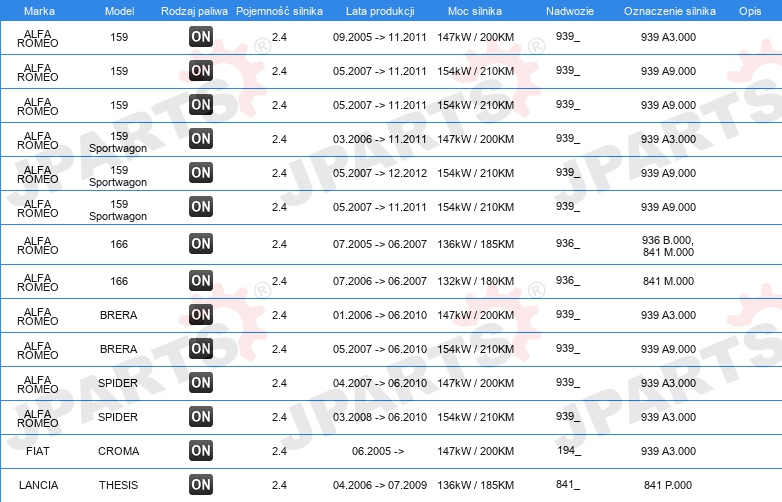Click the FIAT brand cell
Screen dimensions: 782x502
click(38, 451)
